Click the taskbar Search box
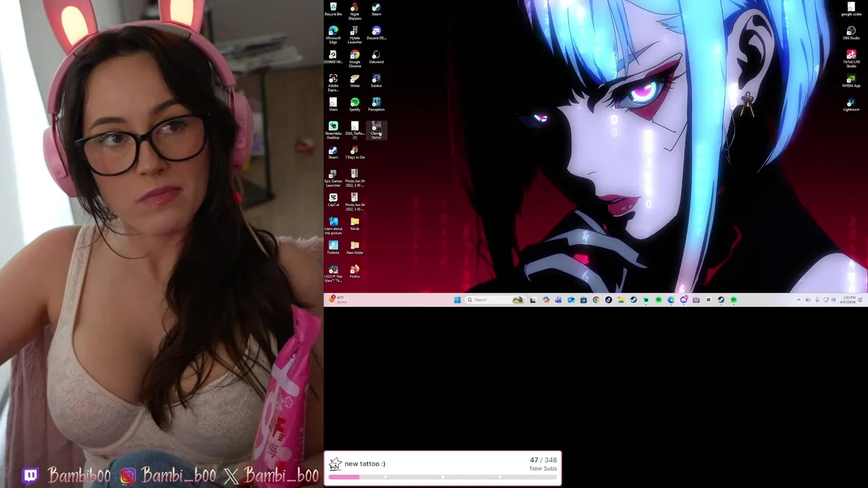 pos(495,300)
